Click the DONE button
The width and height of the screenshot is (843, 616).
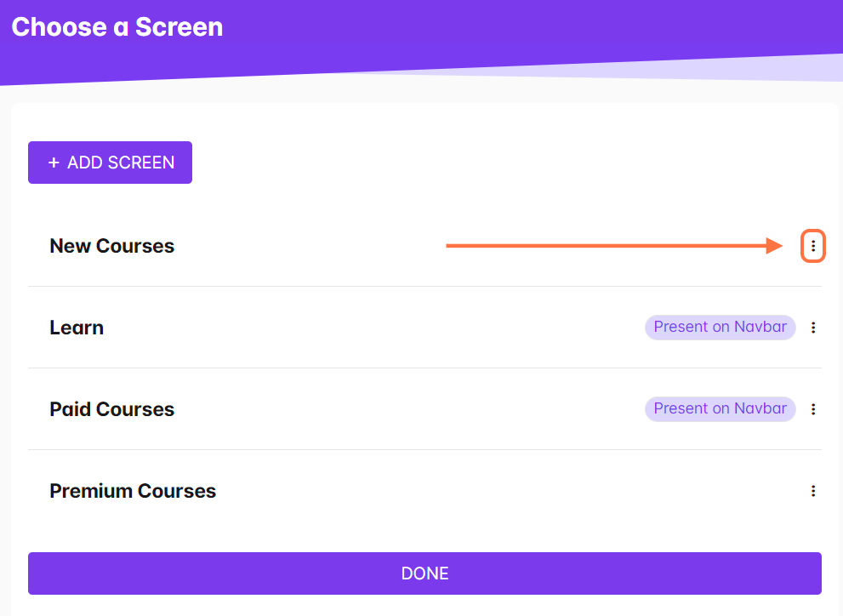[424, 573]
